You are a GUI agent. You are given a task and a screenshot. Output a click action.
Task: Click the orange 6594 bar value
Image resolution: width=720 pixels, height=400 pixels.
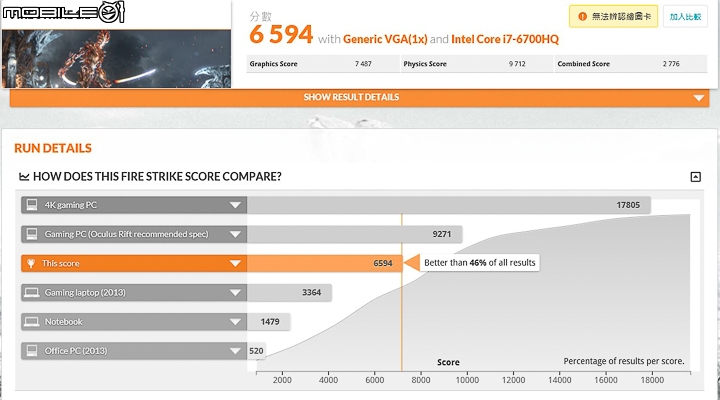click(x=382, y=263)
